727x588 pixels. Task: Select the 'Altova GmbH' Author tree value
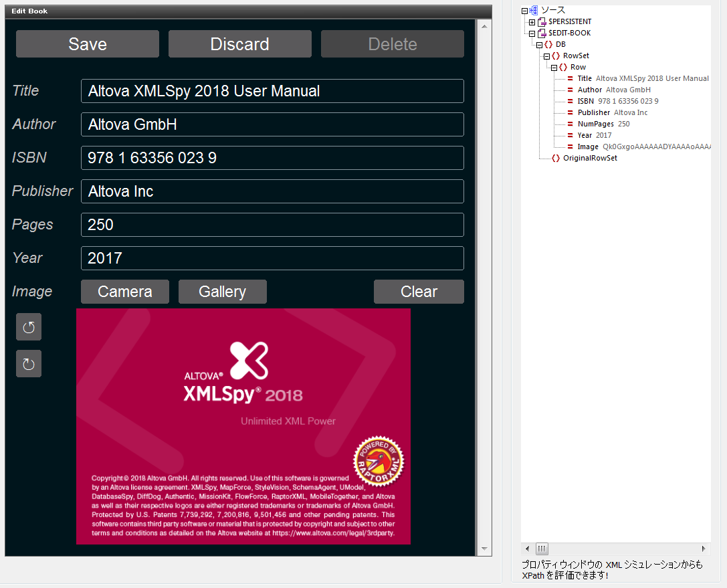coord(628,90)
